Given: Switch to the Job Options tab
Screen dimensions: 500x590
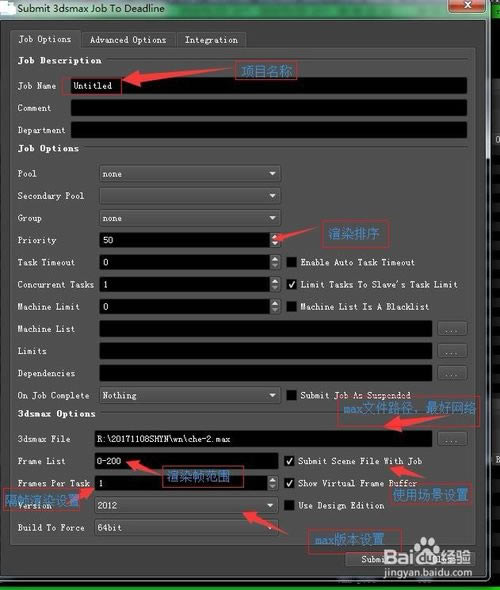Looking at the screenshot, I should [x=45, y=40].
